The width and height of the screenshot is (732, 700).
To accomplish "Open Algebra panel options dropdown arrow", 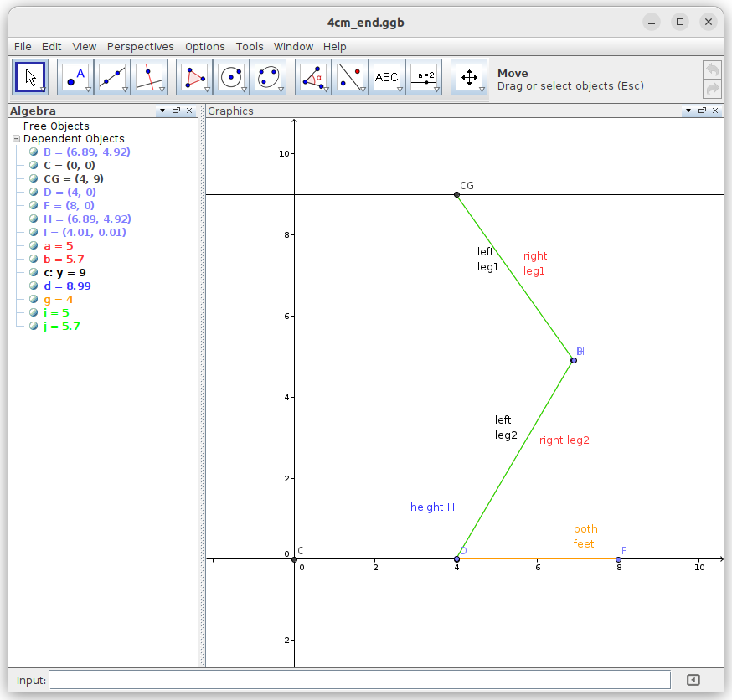I will click(162, 111).
